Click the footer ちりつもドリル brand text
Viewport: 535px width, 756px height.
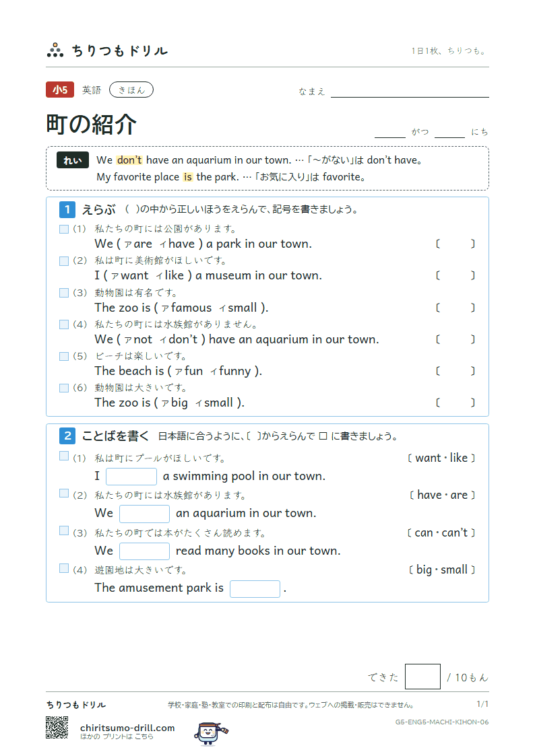[76, 705]
